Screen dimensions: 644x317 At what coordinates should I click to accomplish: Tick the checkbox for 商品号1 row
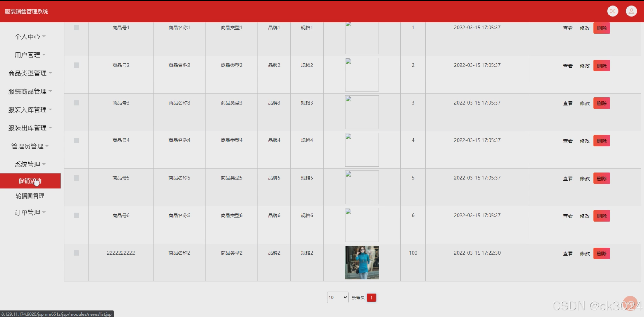point(76,28)
